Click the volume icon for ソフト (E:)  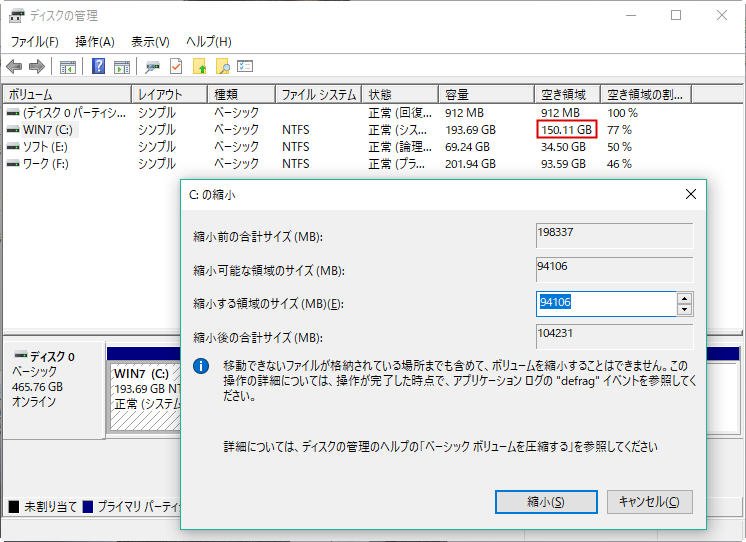[x=13, y=147]
